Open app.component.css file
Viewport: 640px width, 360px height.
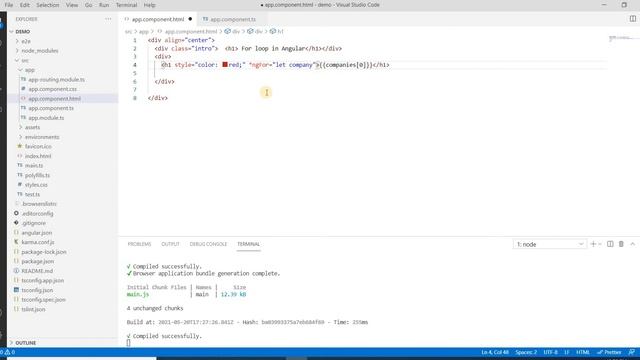(x=52, y=89)
